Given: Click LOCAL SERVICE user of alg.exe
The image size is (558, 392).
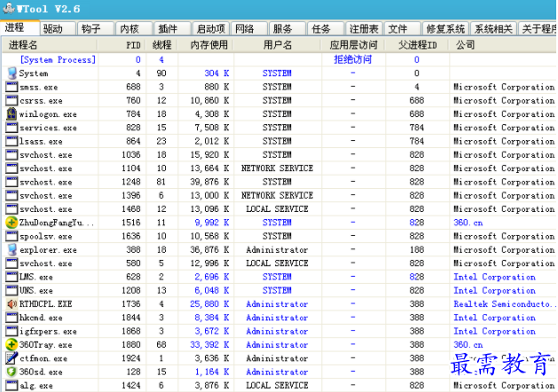Looking at the screenshot, I should (277, 385).
